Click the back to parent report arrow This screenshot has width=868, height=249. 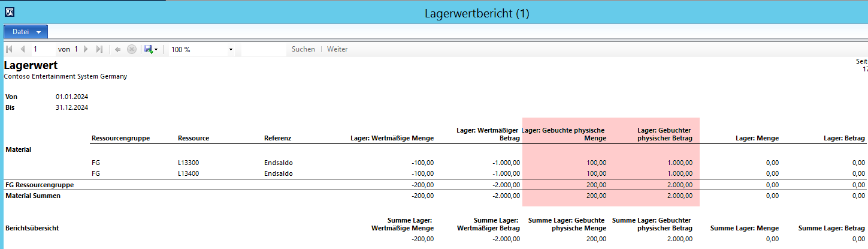pos(118,49)
